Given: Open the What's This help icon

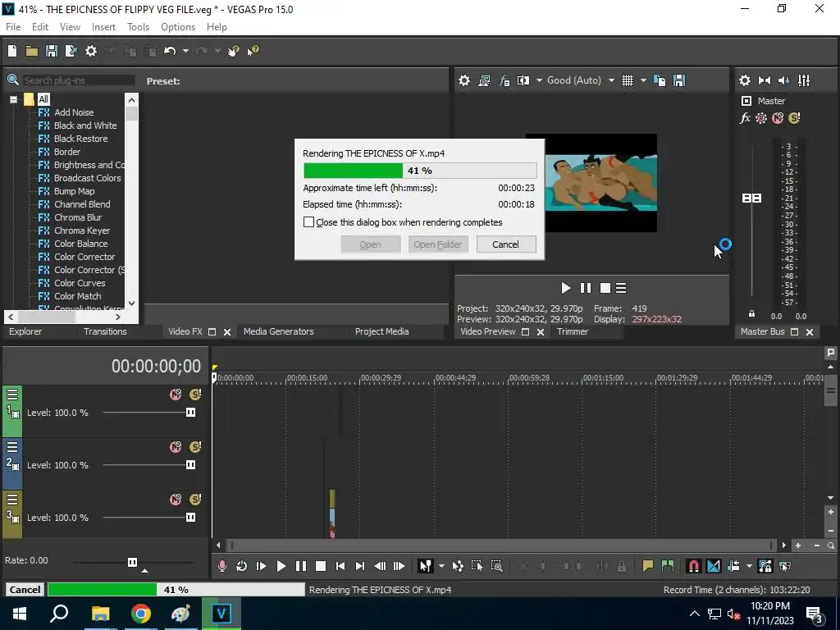Looking at the screenshot, I should click(253, 51).
